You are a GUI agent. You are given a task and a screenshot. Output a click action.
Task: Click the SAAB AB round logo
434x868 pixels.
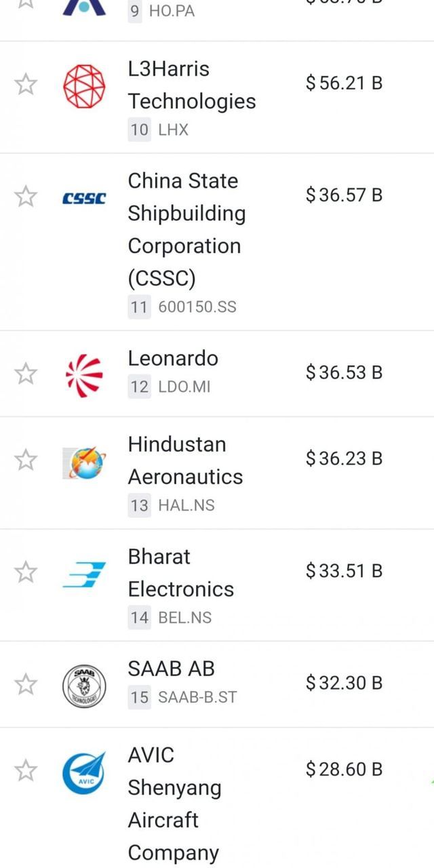point(84,685)
